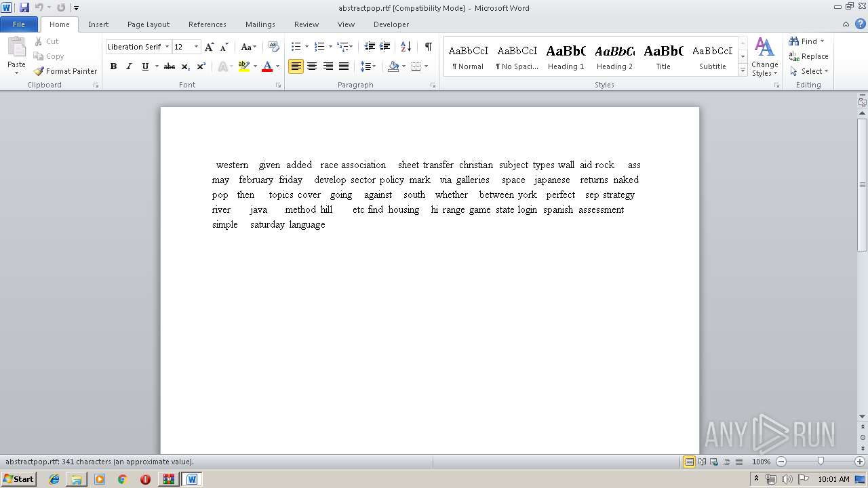
Task: Decrease paragraph indent
Action: click(370, 47)
